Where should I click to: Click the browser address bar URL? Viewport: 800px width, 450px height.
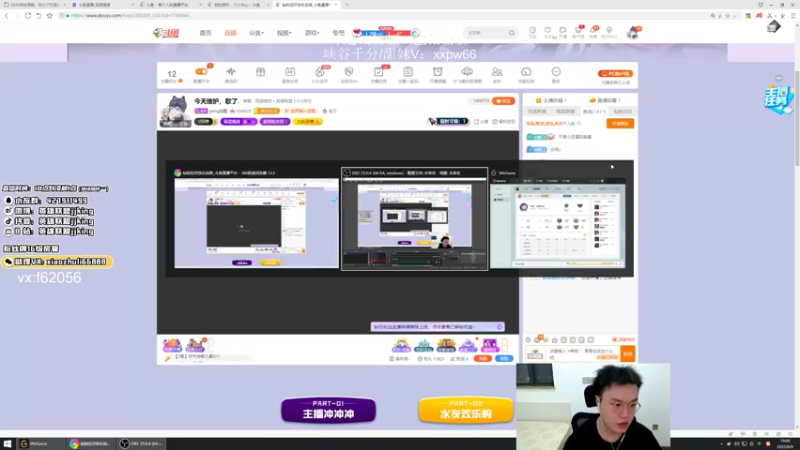[130, 16]
